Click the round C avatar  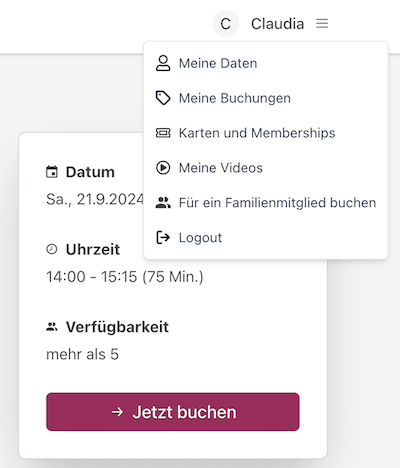pyautogui.click(x=226, y=24)
